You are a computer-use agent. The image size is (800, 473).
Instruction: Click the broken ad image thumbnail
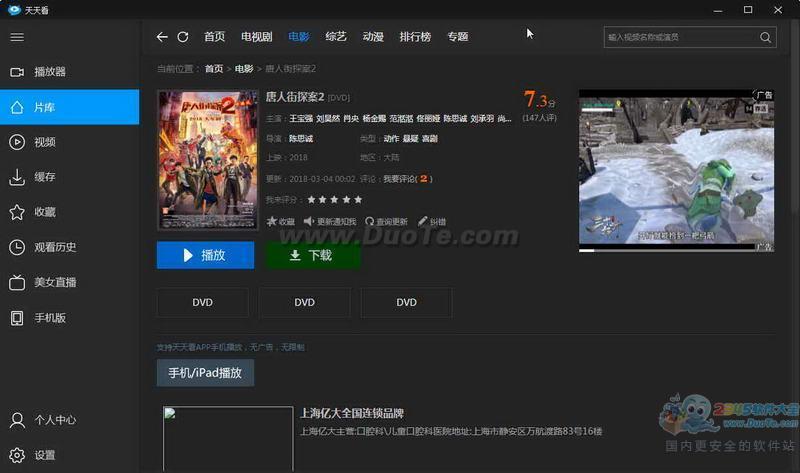coord(228,439)
